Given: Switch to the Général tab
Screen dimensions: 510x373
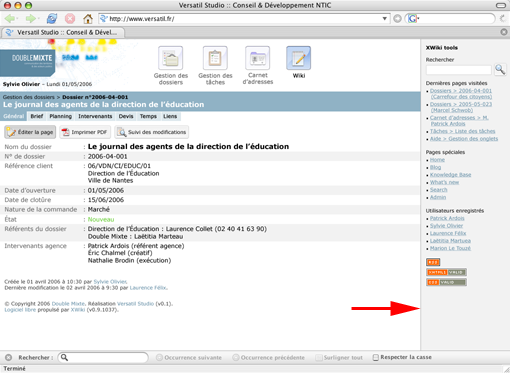Looking at the screenshot, I should tap(14, 116).
